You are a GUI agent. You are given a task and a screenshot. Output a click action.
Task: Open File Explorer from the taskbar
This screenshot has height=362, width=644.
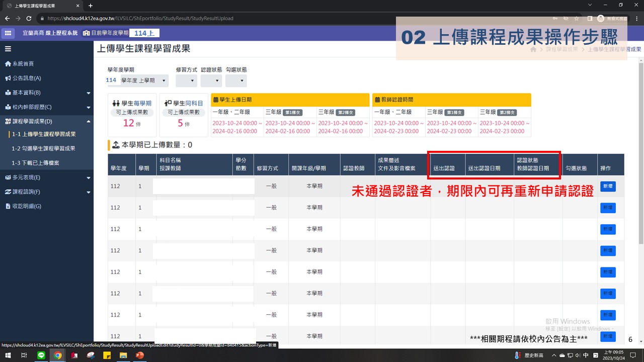[x=123, y=355]
